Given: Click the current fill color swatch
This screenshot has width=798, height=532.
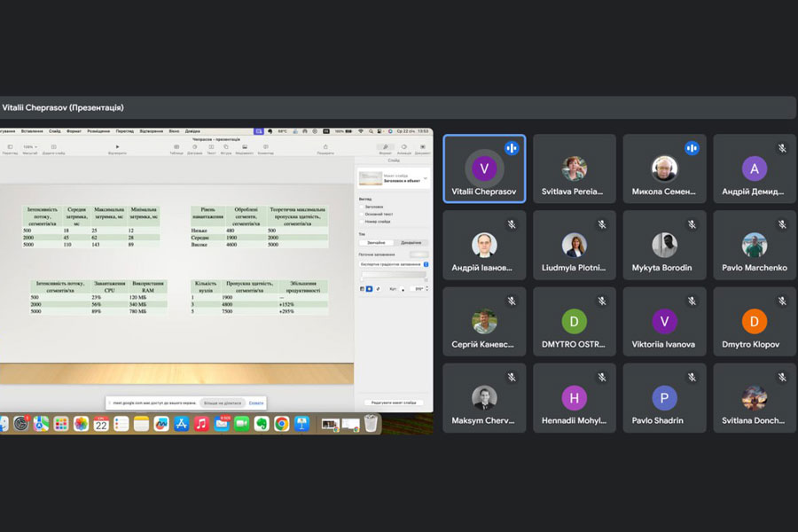Looking at the screenshot, I should coord(419,254).
